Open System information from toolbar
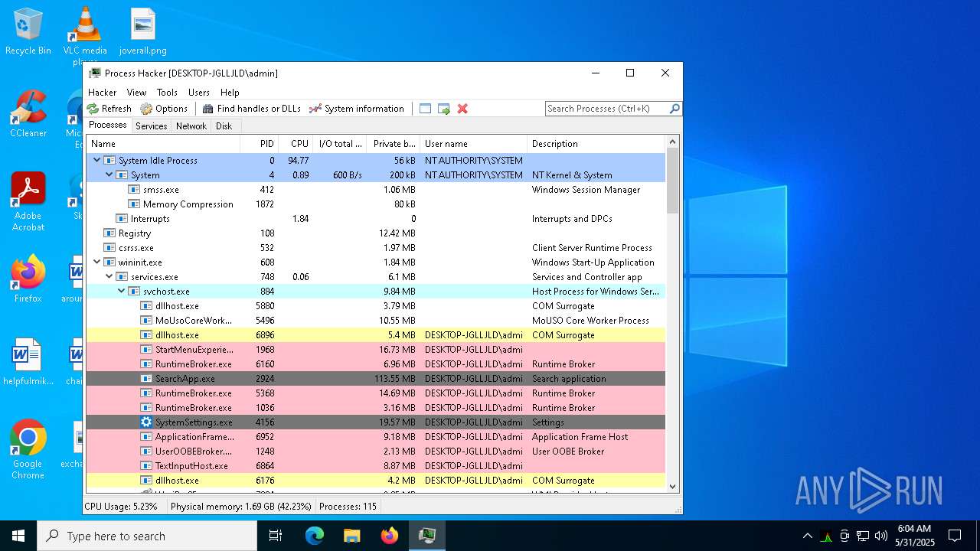 (356, 109)
